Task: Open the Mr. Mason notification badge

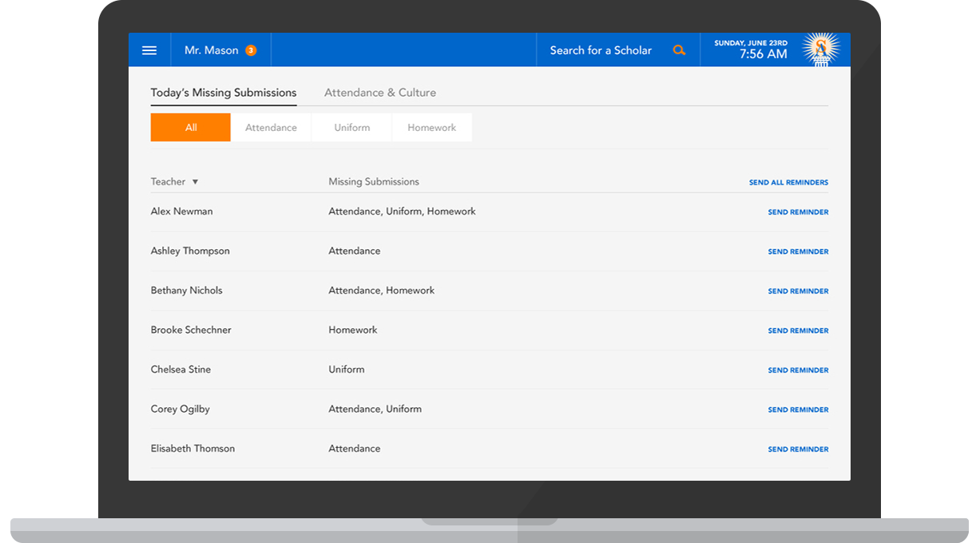Action: coord(251,50)
